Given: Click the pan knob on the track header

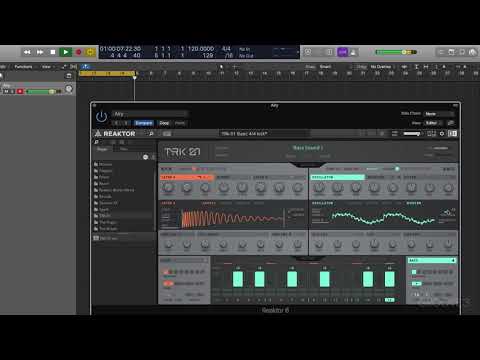Looking at the screenshot, I should [69, 89].
